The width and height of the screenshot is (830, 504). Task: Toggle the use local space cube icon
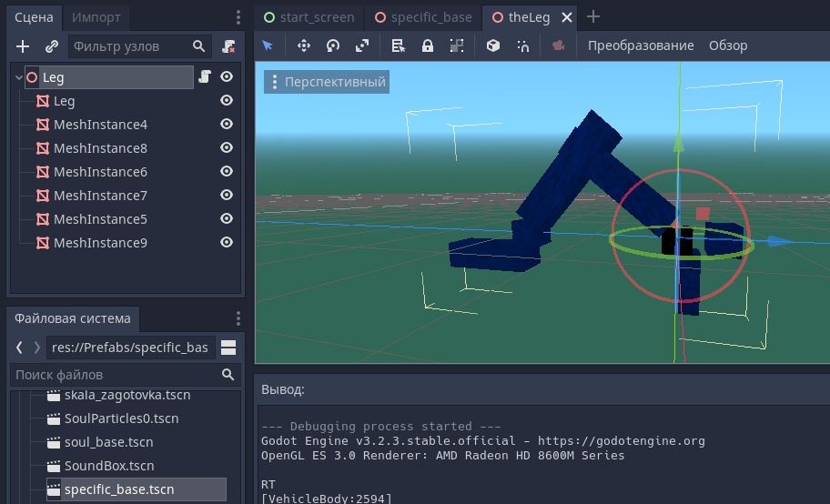[x=493, y=45]
